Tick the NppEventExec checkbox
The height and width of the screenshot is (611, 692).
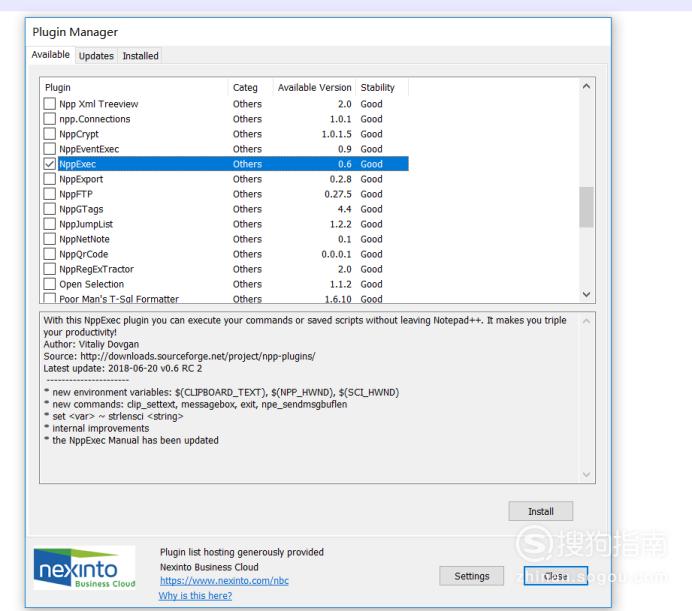[49, 149]
